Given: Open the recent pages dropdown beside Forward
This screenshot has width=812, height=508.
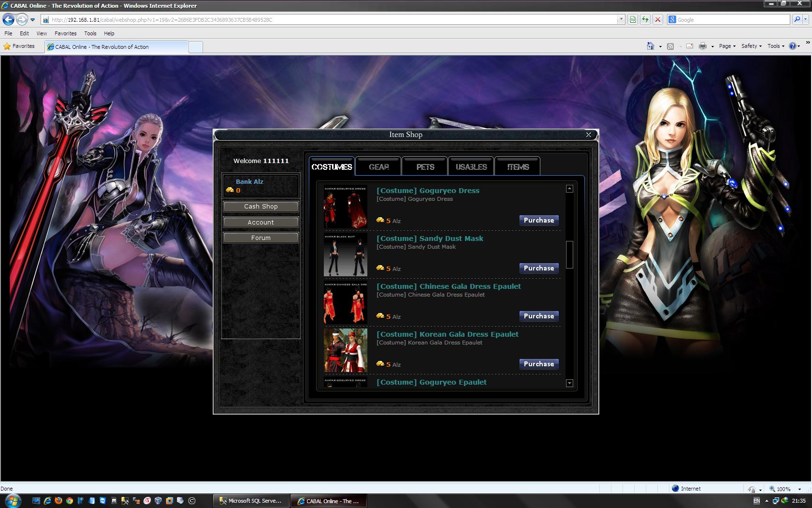Looking at the screenshot, I should click(32, 20).
